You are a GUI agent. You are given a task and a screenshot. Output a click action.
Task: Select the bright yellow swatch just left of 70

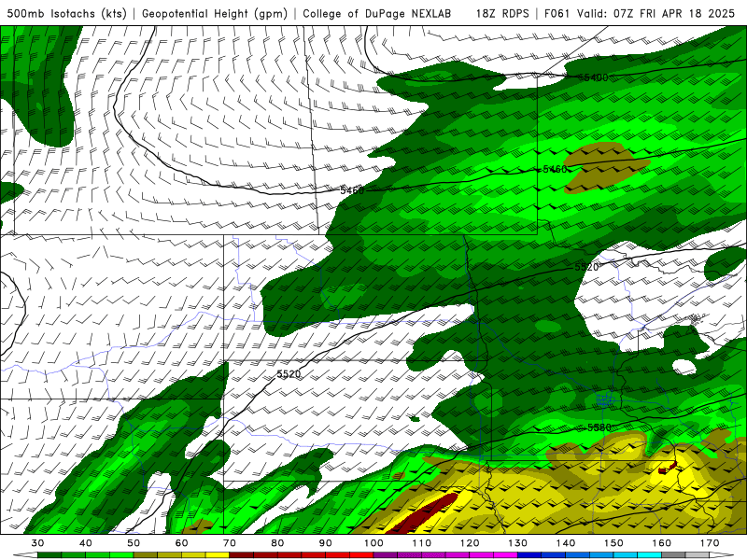coord(218,555)
